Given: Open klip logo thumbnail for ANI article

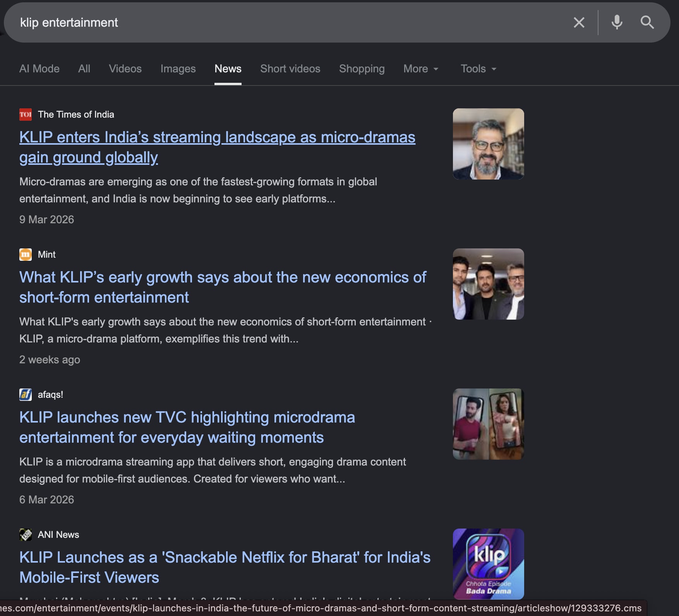Looking at the screenshot, I should click(489, 564).
